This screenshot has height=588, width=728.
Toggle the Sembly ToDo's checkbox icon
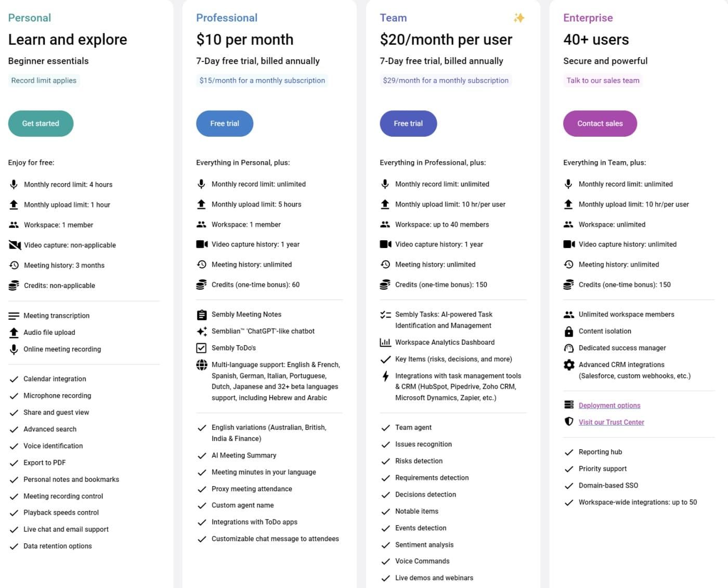point(201,347)
